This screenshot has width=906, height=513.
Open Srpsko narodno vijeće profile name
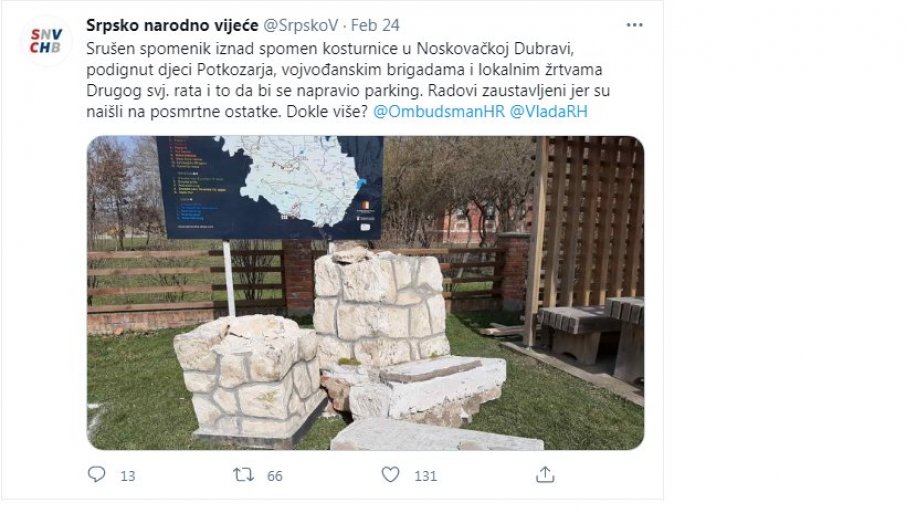pos(172,25)
